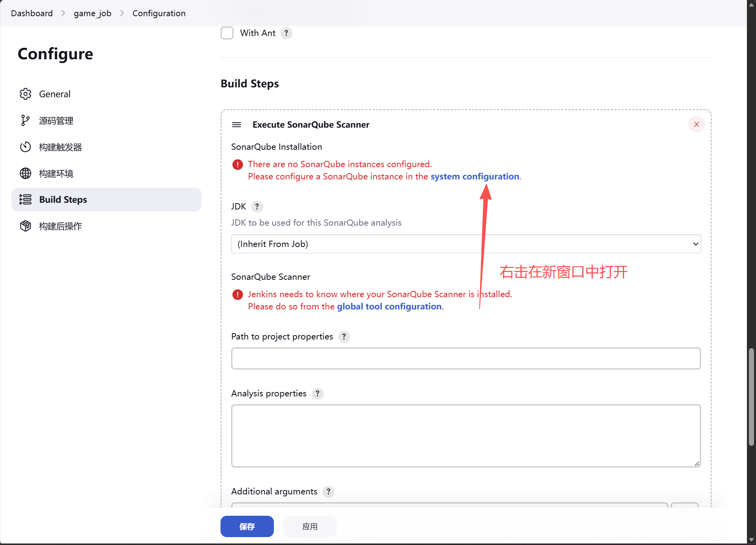
Task: Click the "SonarQube Scanner" label
Action: [x=271, y=277]
